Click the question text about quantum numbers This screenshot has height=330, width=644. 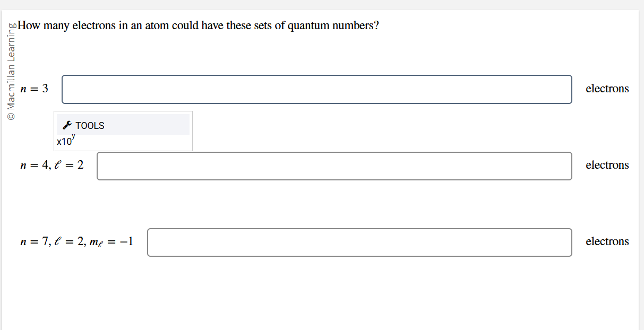click(x=198, y=25)
